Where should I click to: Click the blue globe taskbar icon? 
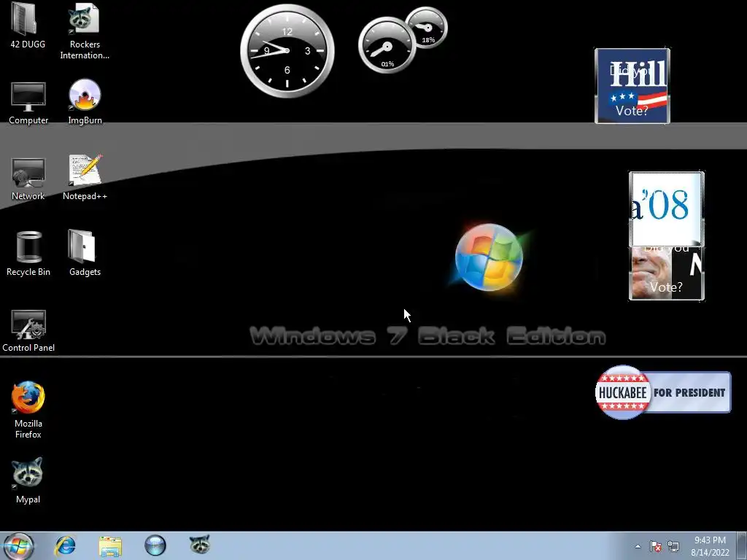(155, 545)
